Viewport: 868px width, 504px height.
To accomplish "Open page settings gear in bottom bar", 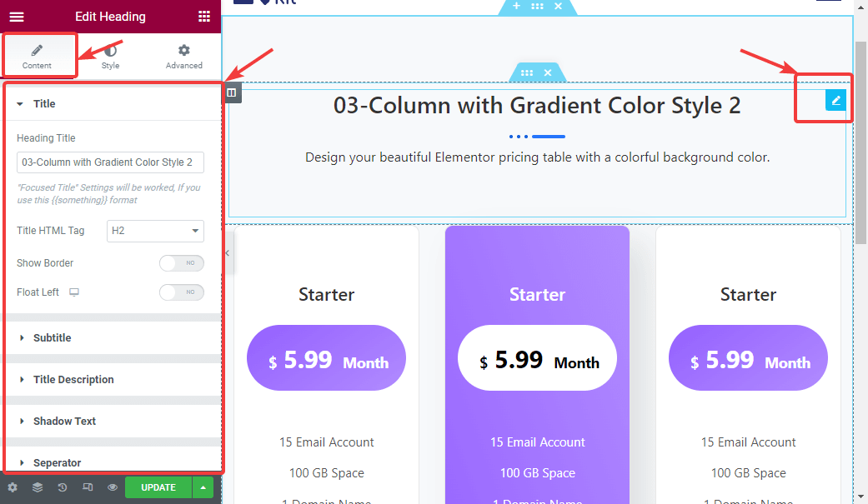I will point(13,487).
